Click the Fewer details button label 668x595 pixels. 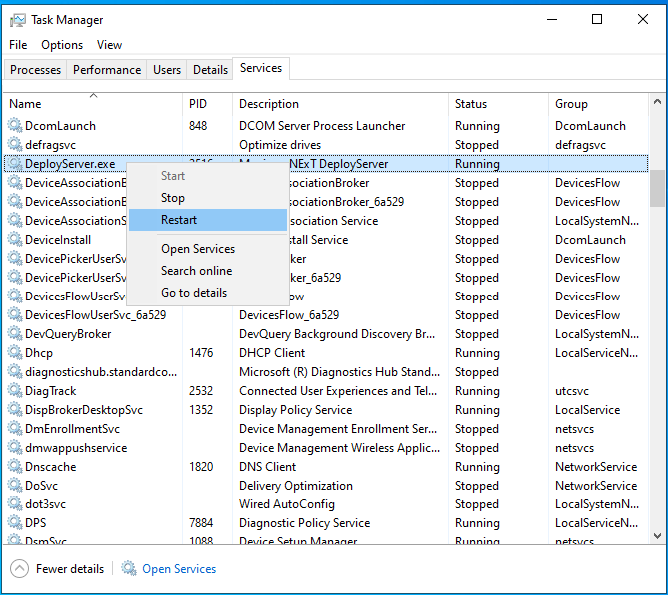[x=70, y=569]
